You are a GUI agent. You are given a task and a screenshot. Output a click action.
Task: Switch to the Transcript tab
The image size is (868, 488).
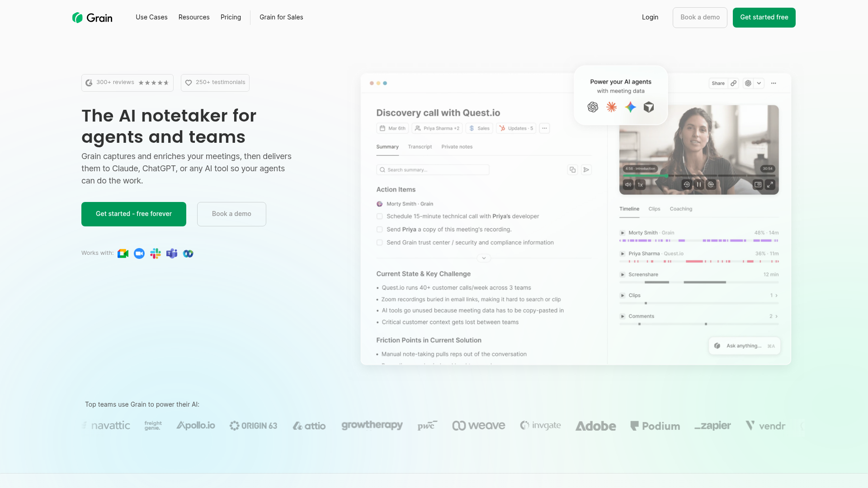420,147
